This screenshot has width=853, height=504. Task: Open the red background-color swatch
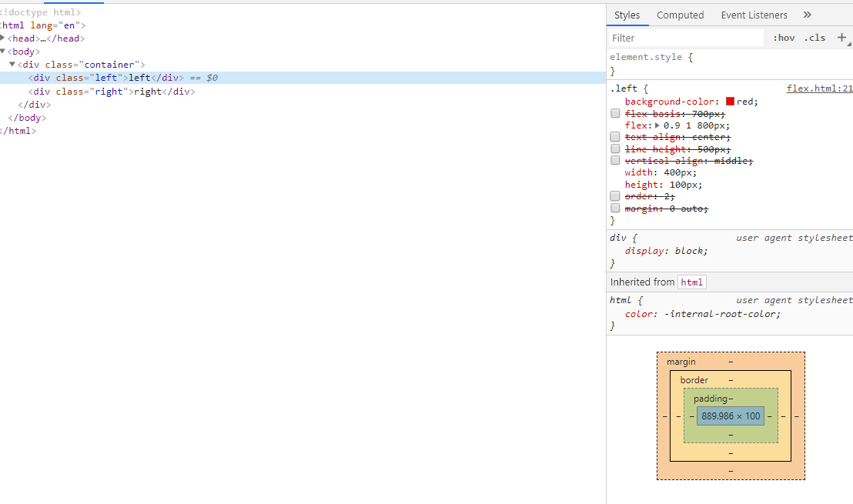coord(730,101)
